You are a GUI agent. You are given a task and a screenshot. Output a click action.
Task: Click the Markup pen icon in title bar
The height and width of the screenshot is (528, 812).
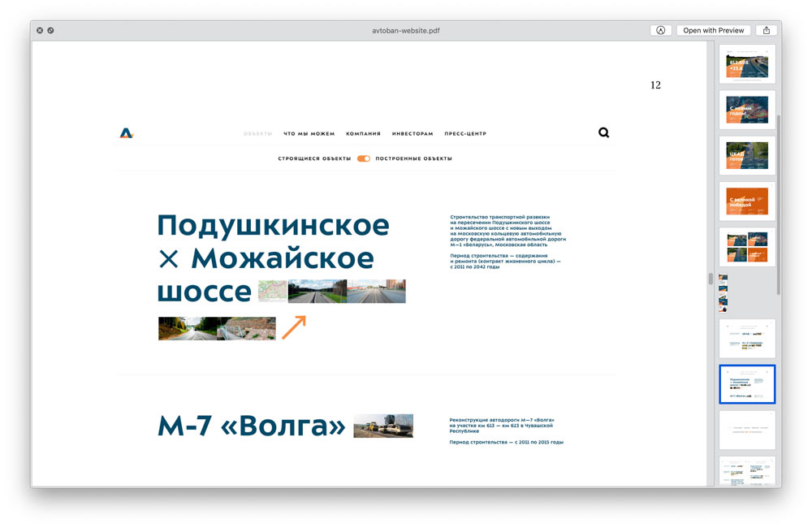click(661, 30)
